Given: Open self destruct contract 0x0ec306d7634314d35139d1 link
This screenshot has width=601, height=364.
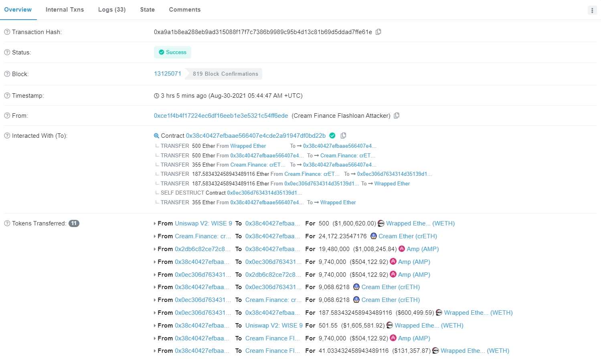Looking at the screenshot, I should (x=264, y=193).
